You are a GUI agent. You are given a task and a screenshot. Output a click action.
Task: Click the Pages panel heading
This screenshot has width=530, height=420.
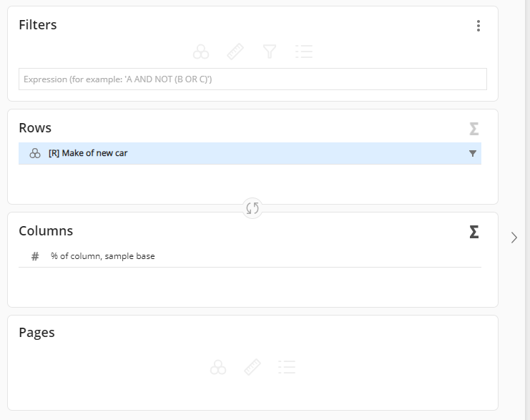36,333
